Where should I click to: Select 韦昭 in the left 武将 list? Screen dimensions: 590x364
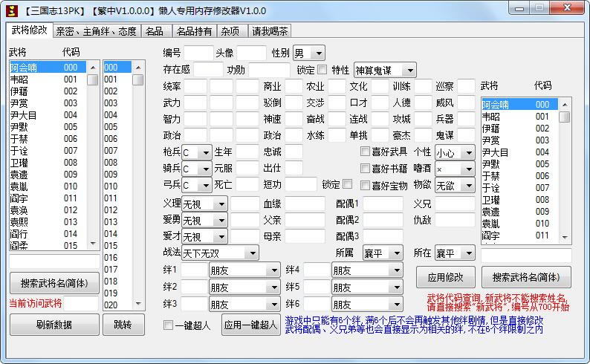(19, 79)
